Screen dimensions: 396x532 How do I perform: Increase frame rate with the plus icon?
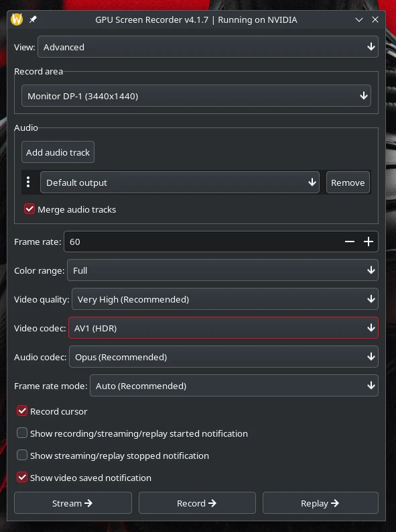coord(369,242)
